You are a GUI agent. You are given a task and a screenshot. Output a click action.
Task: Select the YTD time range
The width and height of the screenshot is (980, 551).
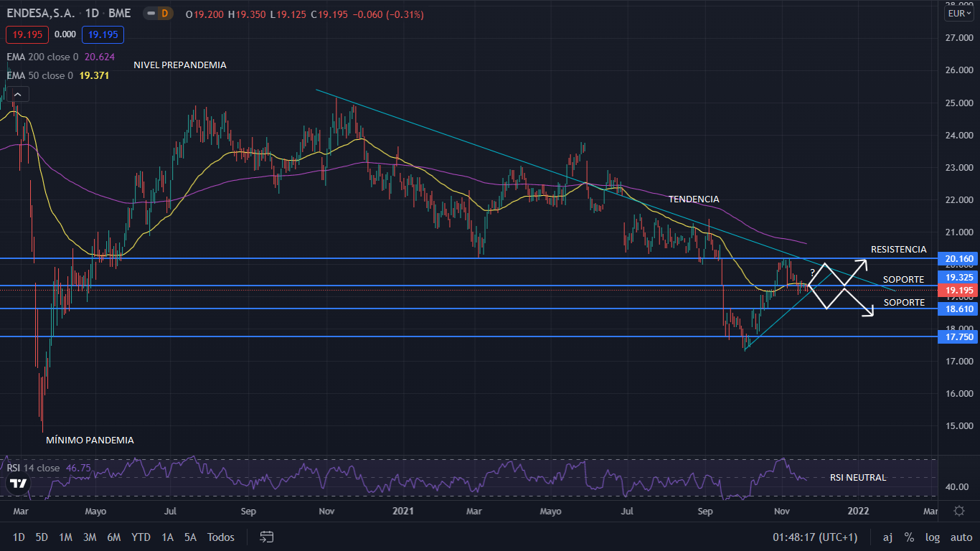pyautogui.click(x=141, y=537)
